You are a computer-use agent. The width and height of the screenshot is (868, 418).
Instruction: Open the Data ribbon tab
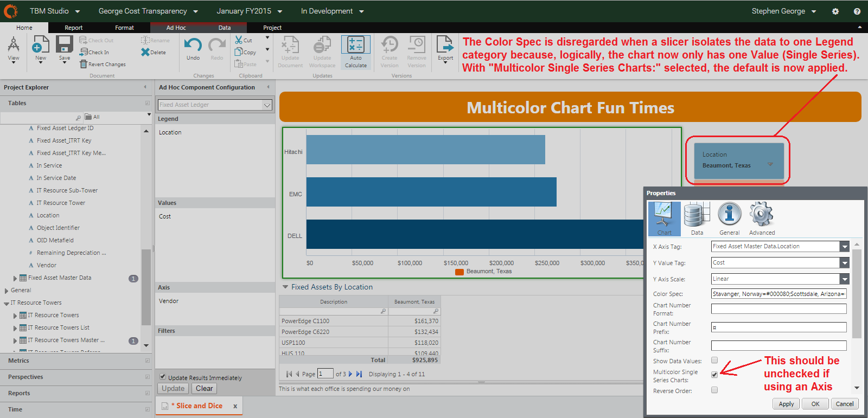pos(225,28)
